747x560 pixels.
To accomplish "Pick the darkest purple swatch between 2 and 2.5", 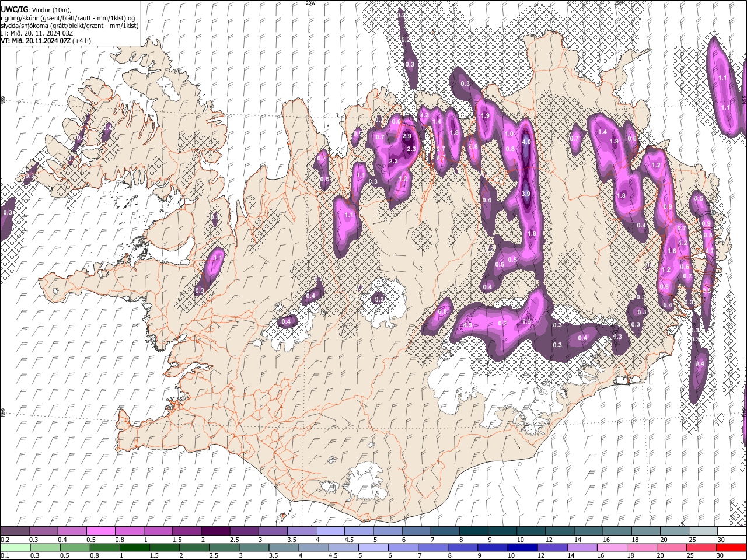I will point(215,531).
